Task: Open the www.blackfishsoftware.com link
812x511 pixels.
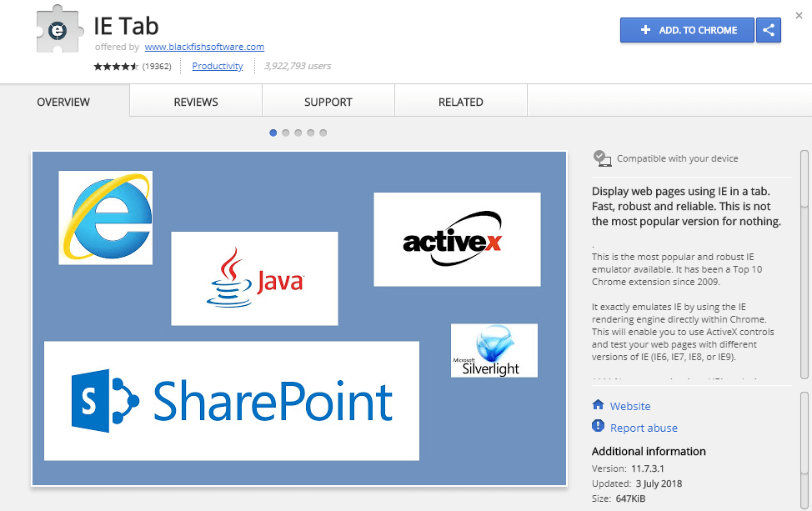Action: click(x=204, y=47)
